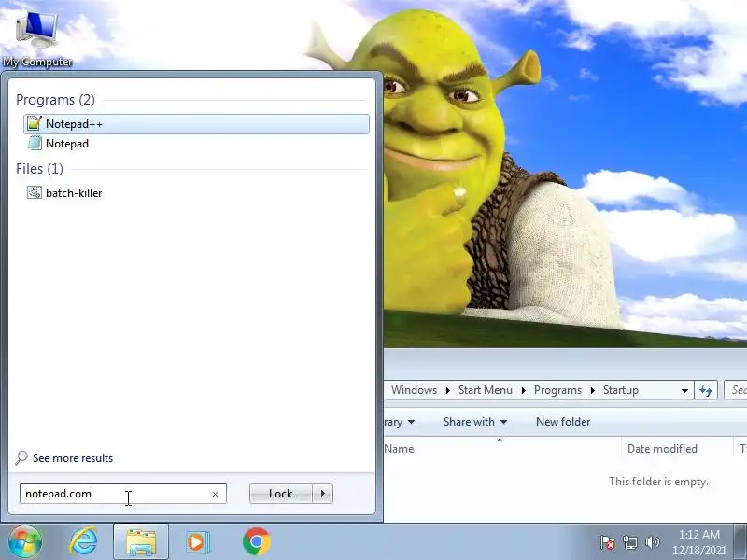Open the clock showing 1:12 AM
Image resolution: width=747 pixels, height=560 pixels.
coord(699,542)
